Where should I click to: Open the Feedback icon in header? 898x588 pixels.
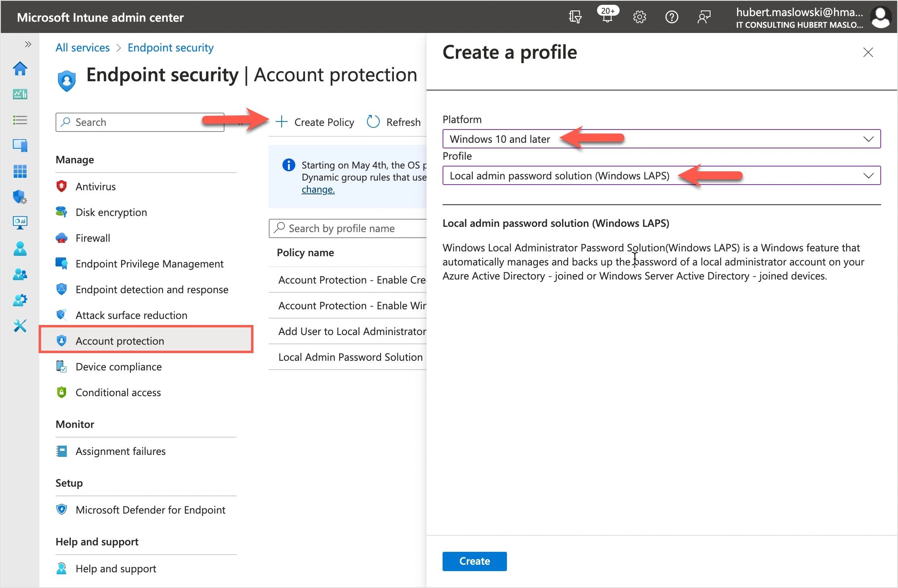click(704, 17)
